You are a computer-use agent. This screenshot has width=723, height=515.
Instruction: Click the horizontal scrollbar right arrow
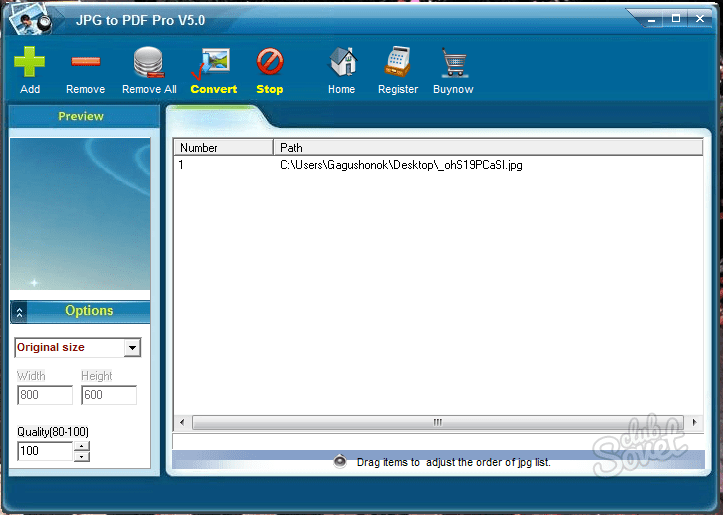pyautogui.click(x=695, y=422)
